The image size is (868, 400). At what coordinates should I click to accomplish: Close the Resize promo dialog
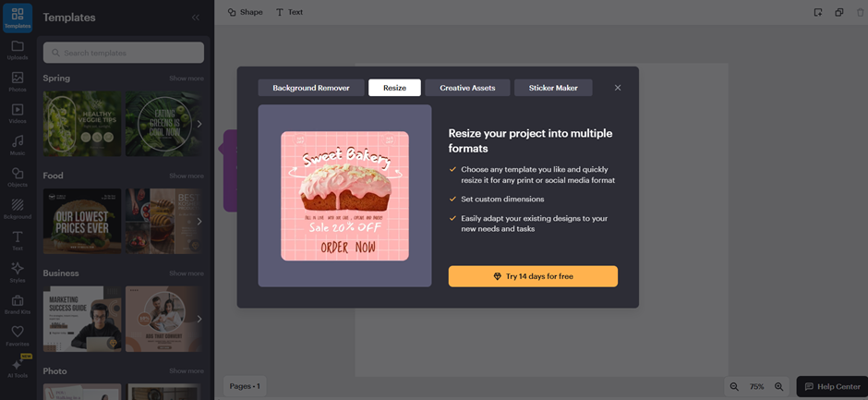(x=618, y=88)
